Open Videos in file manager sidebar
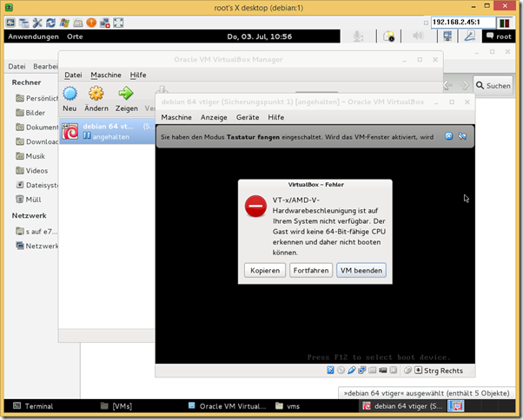Image resolution: width=523 pixels, height=420 pixels. 32,171
